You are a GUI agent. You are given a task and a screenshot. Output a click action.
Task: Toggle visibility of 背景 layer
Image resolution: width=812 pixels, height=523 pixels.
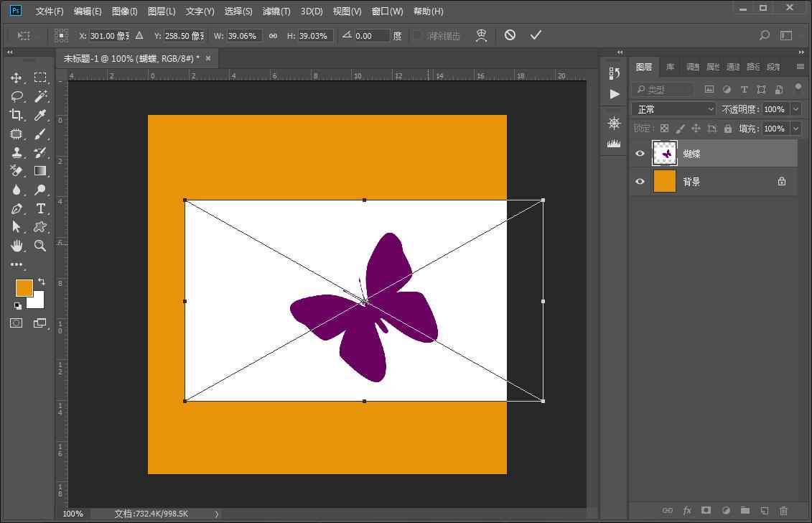[x=640, y=182]
